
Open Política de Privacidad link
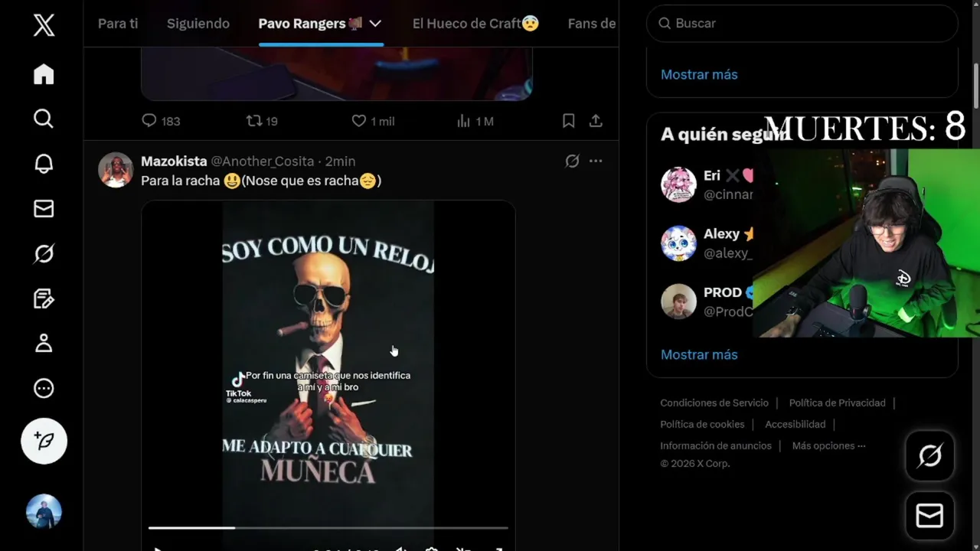click(x=837, y=403)
